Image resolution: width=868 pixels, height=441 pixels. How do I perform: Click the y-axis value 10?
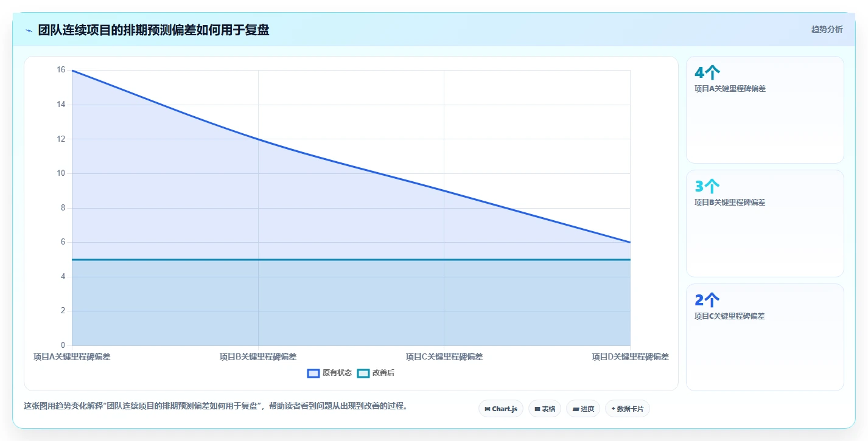tap(61, 173)
